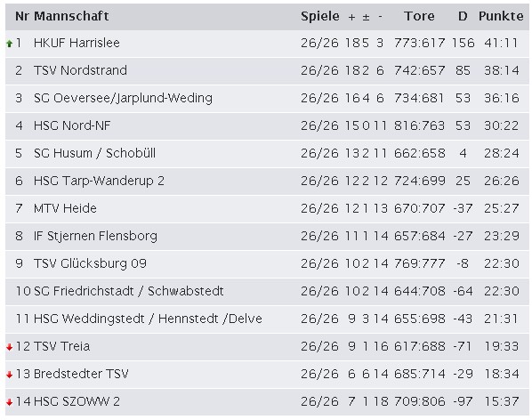Open HSG Weddingstedt / Hennstedt /Delve entry

point(148,319)
